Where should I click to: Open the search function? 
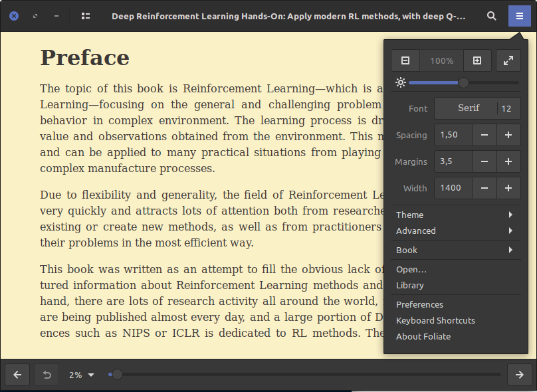pos(492,15)
